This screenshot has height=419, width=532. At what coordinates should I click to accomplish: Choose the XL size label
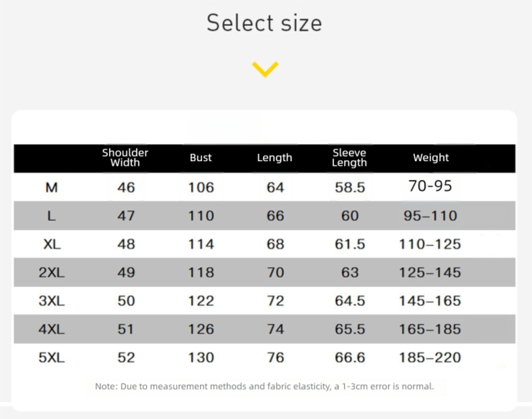point(52,244)
